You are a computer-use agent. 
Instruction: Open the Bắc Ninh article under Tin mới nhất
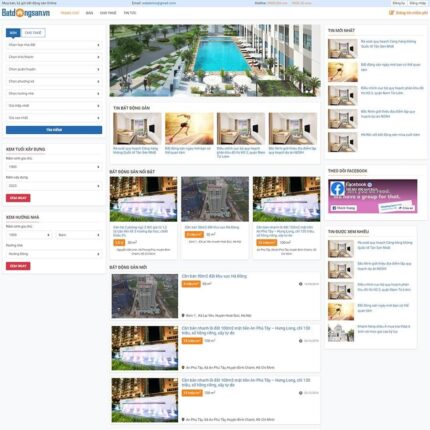[388, 114]
